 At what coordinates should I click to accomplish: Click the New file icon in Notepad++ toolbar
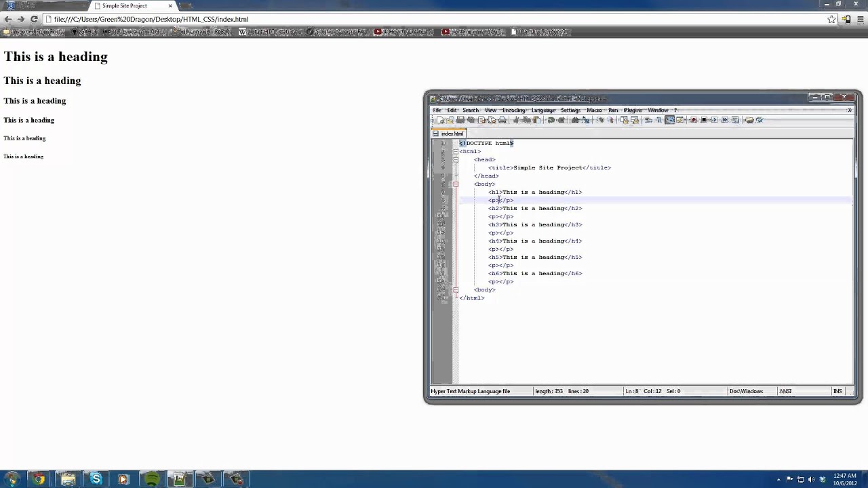441,120
